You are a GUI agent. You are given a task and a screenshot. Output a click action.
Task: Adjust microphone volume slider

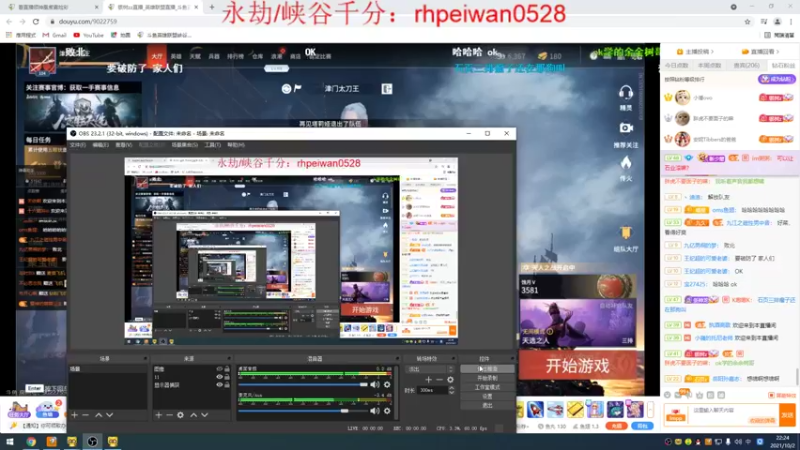303,411
